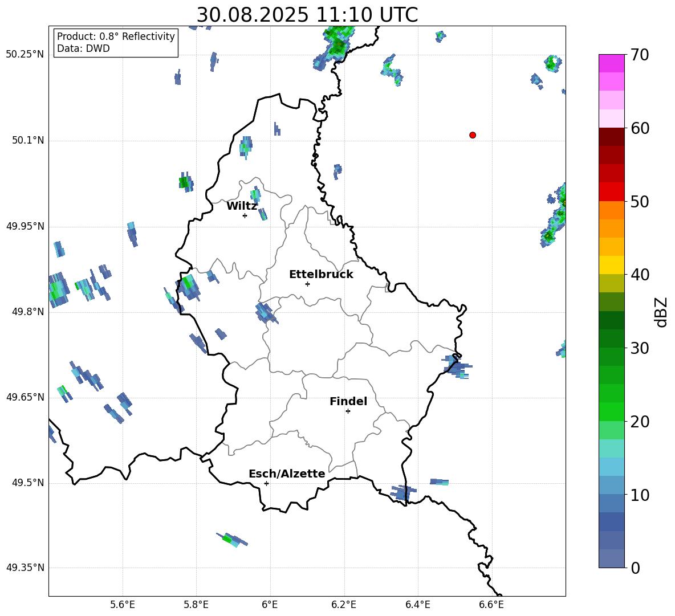This screenshot has height=616, width=675.
Task: Click the Esch/Alzette station cross marker
Action: (x=266, y=483)
